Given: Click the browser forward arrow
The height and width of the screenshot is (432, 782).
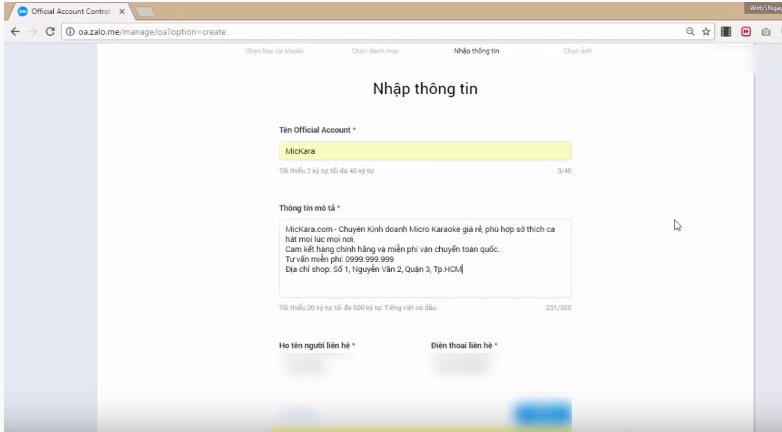Looking at the screenshot, I should pyautogui.click(x=33, y=31).
